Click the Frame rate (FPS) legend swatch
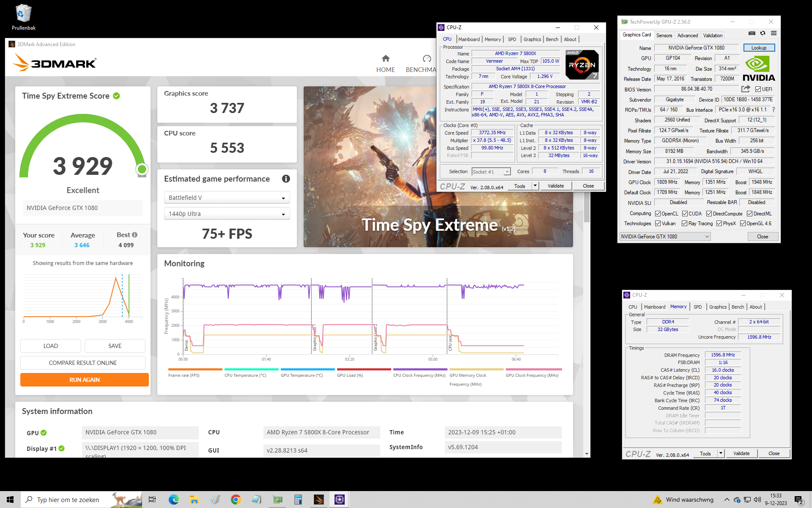Viewport: 812px width, 508px height. (x=195, y=369)
